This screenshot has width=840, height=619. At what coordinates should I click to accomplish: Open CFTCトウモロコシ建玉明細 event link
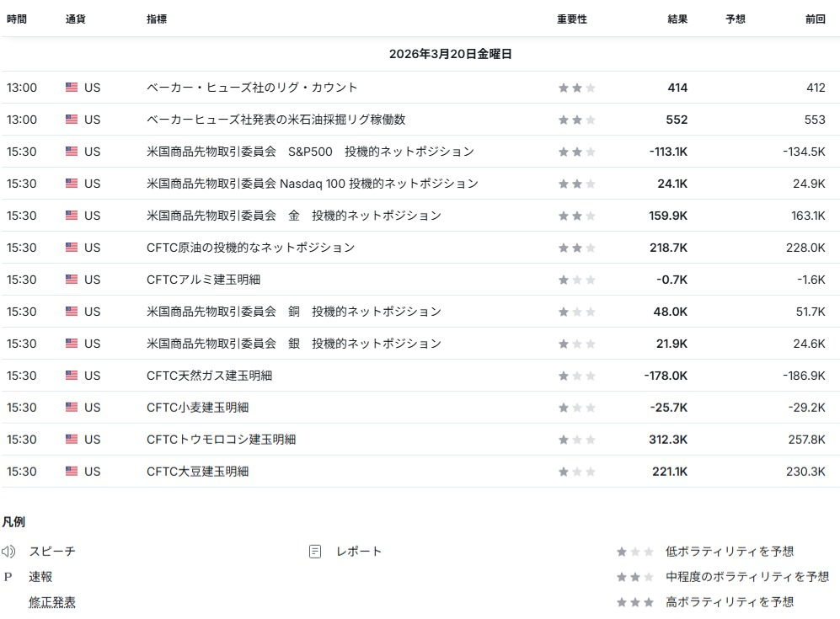click(x=221, y=440)
